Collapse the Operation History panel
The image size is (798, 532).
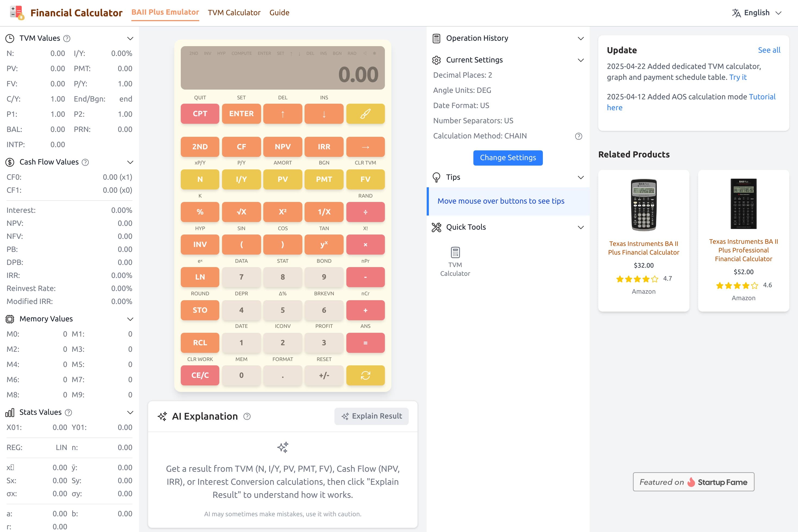(x=581, y=38)
